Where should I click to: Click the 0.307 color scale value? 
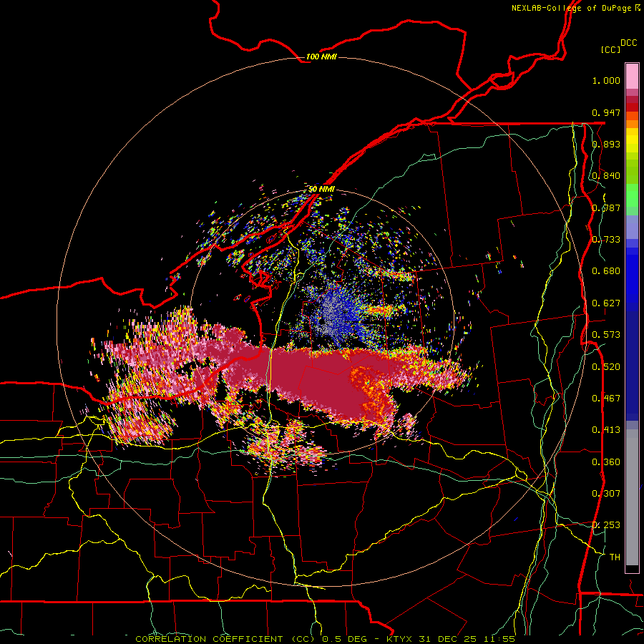tap(606, 494)
